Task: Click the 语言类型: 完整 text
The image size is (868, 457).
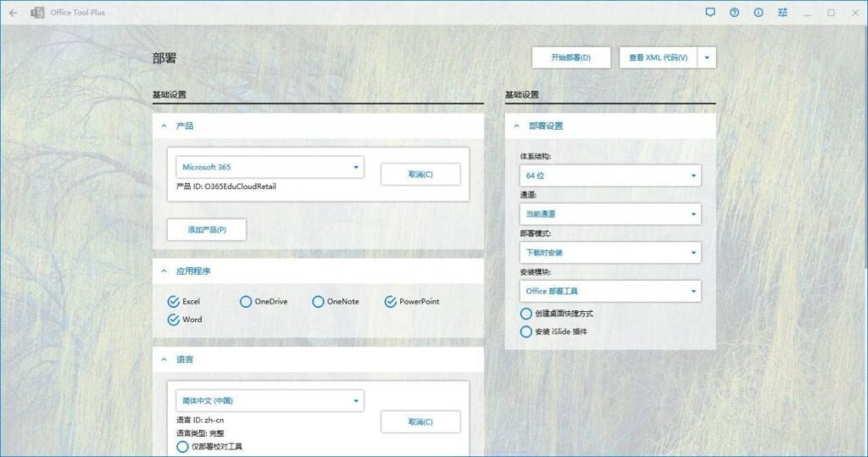Action: 200,433
